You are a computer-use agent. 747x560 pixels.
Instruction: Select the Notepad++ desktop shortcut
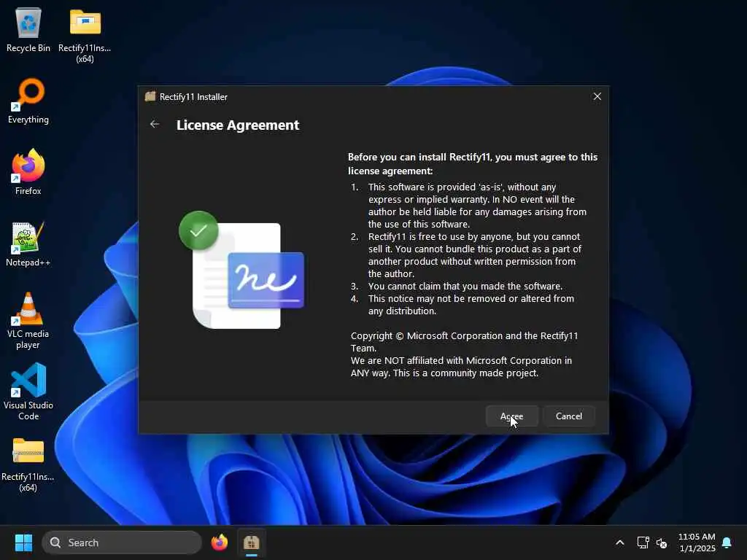coord(28,244)
